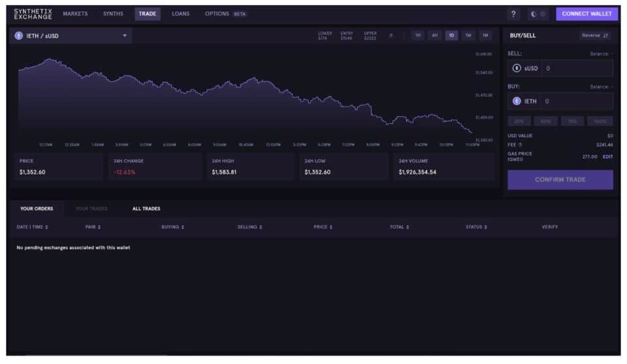Click the Lower limit price label
Screen dimensions: 627x364
tap(325, 36)
